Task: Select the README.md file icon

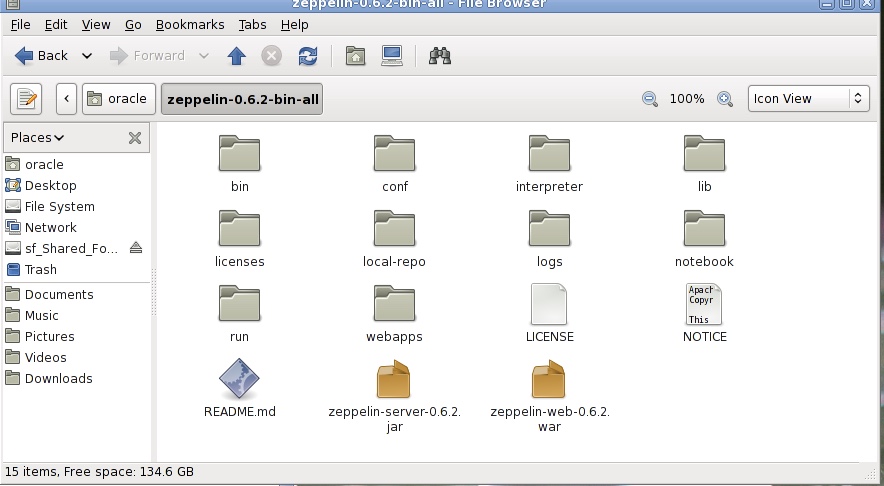Action: click(239, 379)
